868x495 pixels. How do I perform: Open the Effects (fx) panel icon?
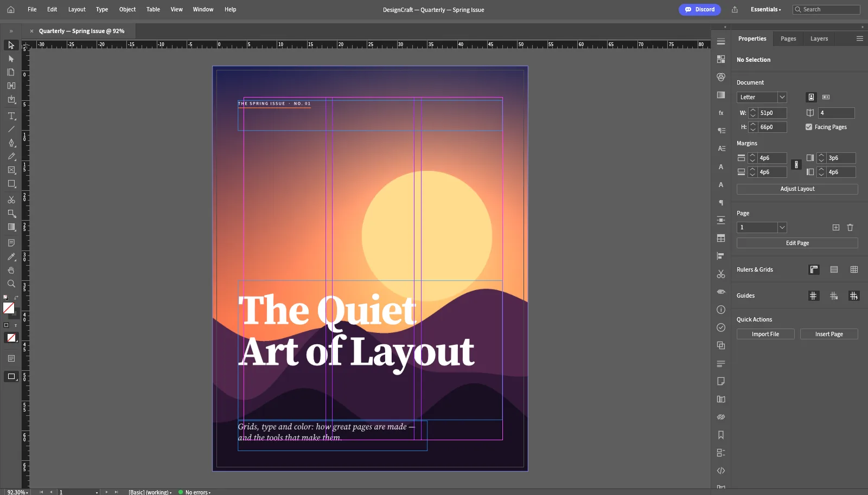721,113
